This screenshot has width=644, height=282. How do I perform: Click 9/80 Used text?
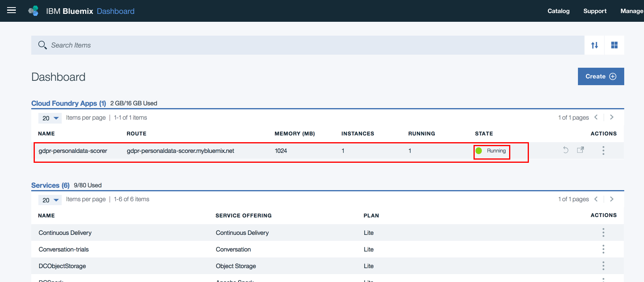88,185
